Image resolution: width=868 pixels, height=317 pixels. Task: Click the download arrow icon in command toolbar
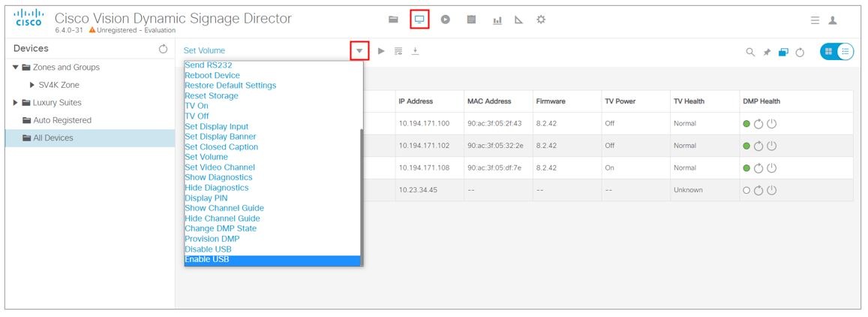[x=415, y=51]
